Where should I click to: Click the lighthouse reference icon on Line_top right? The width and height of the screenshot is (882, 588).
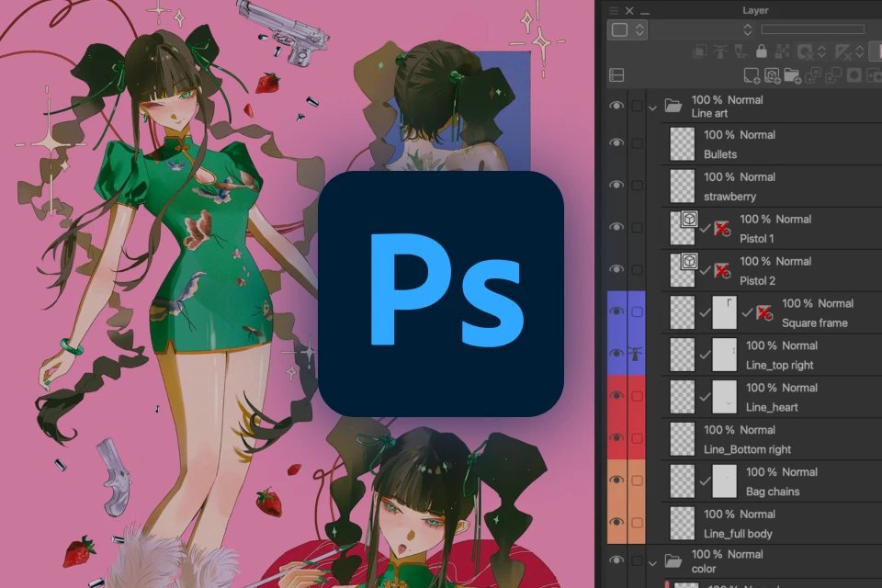tap(636, 354)
